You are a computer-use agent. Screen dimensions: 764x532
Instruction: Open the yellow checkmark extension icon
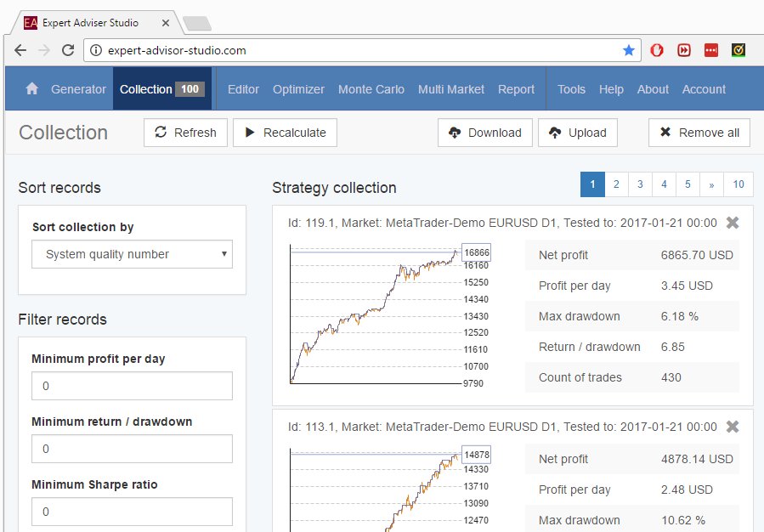[739, 49]
